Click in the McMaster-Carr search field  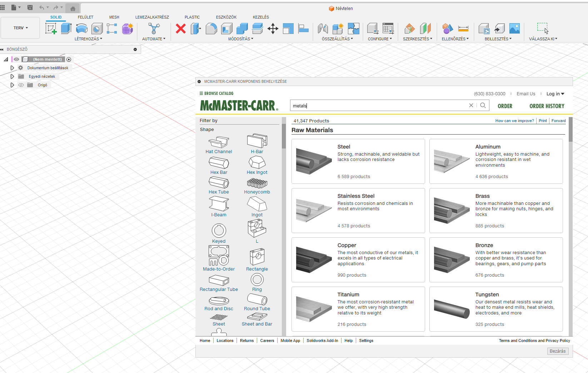coord(379,106)
